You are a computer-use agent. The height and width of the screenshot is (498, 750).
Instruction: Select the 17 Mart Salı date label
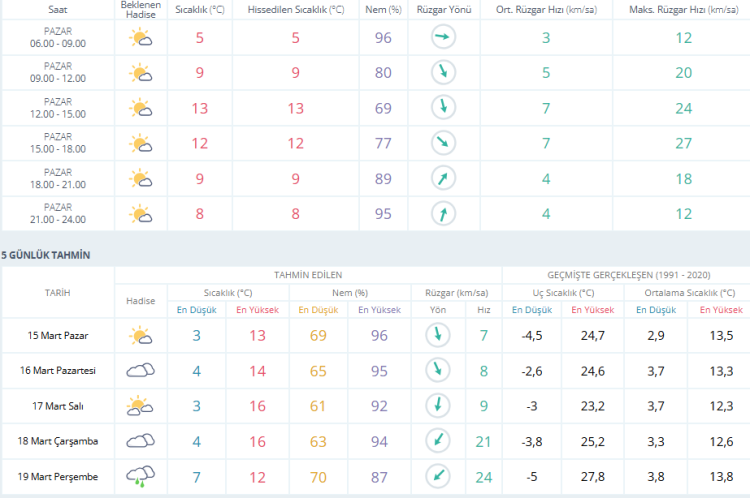[x=57, y=405]
